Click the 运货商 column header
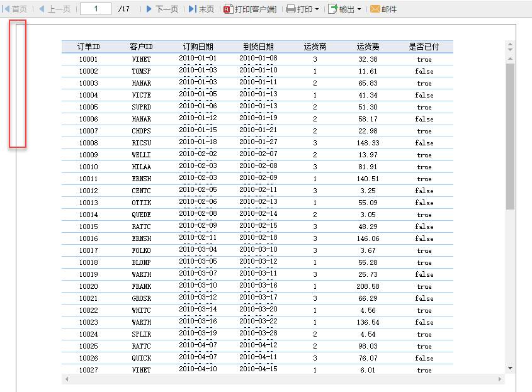 [315, 47]
